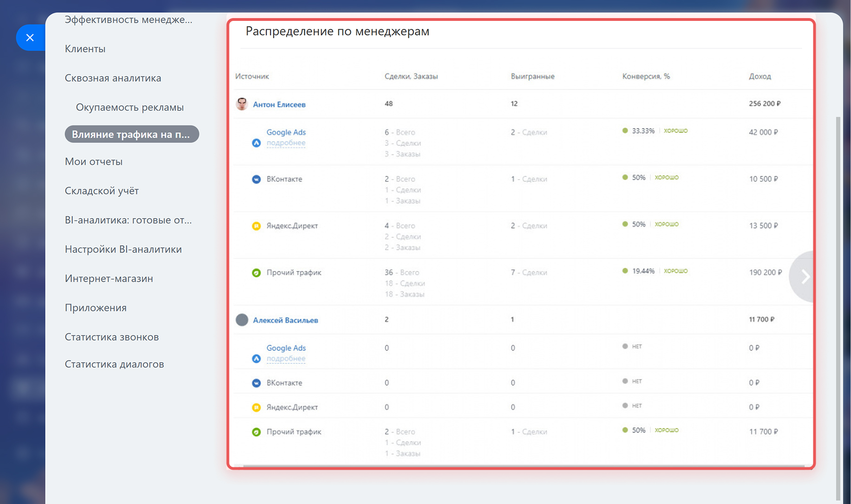Click Алексей Васильев gray avatar
Screen dimensions: 851x504
242,320
